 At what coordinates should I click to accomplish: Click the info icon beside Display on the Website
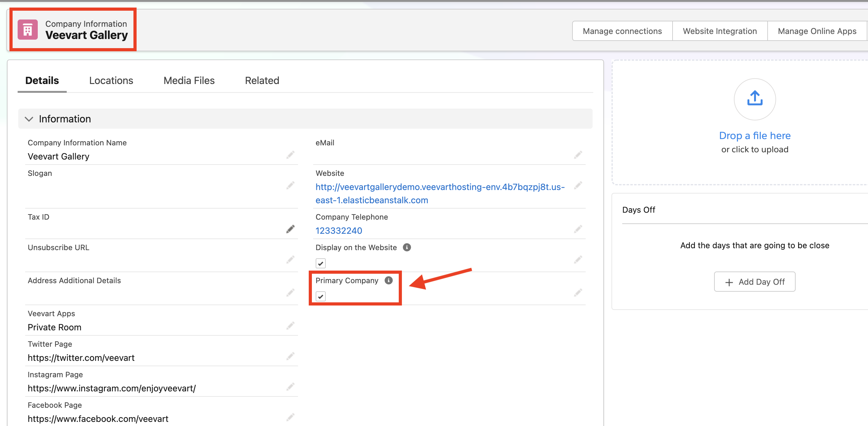pyautogui.click(x=407, y=247)
